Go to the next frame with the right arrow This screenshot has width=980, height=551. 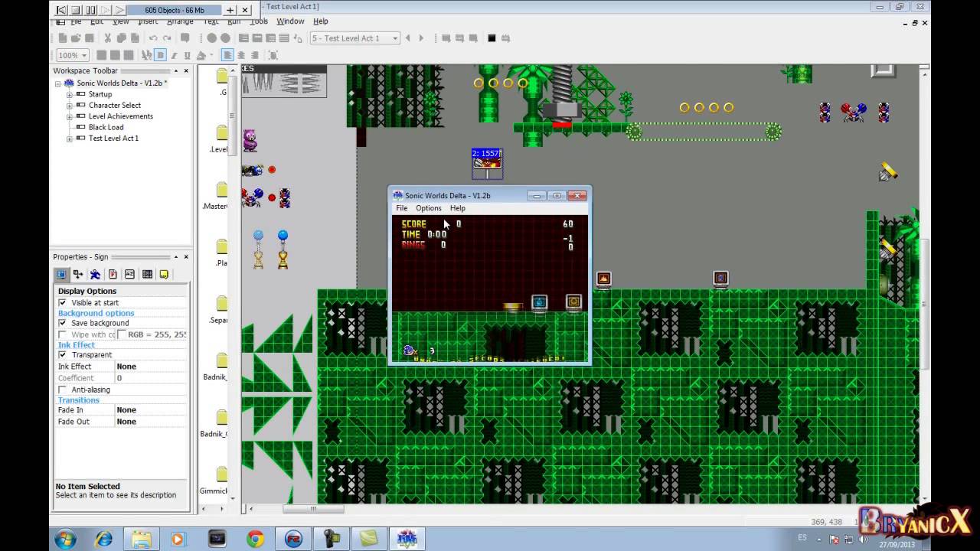tap(421, 38)
